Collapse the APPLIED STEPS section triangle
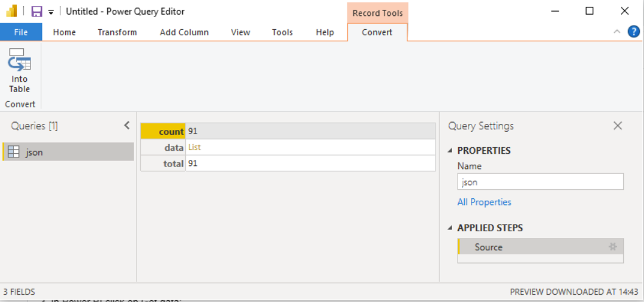The height and width of the screenshot is (302, 644). pos(451,228)
